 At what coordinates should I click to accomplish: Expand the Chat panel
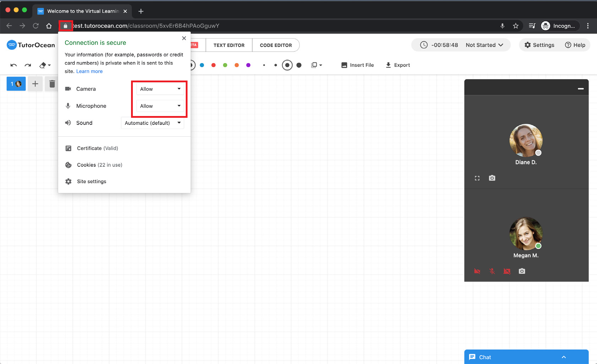click(526, 357)
